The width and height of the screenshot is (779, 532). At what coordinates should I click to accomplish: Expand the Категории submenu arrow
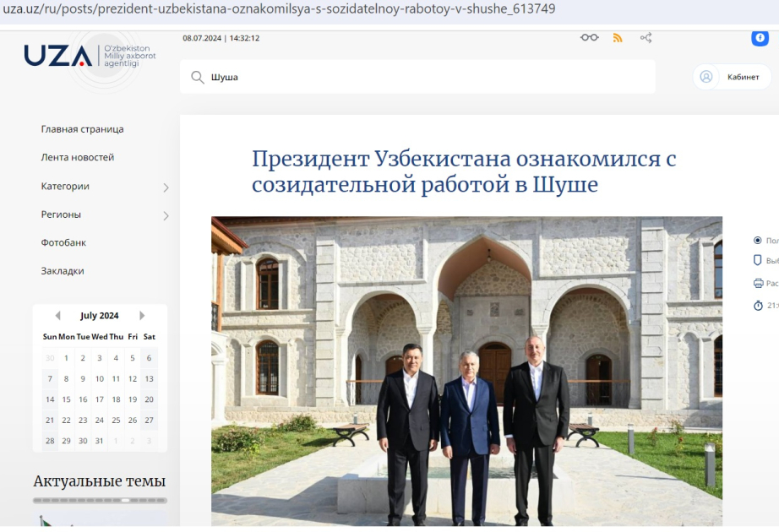pyautogui.click(x=166, y=187)
